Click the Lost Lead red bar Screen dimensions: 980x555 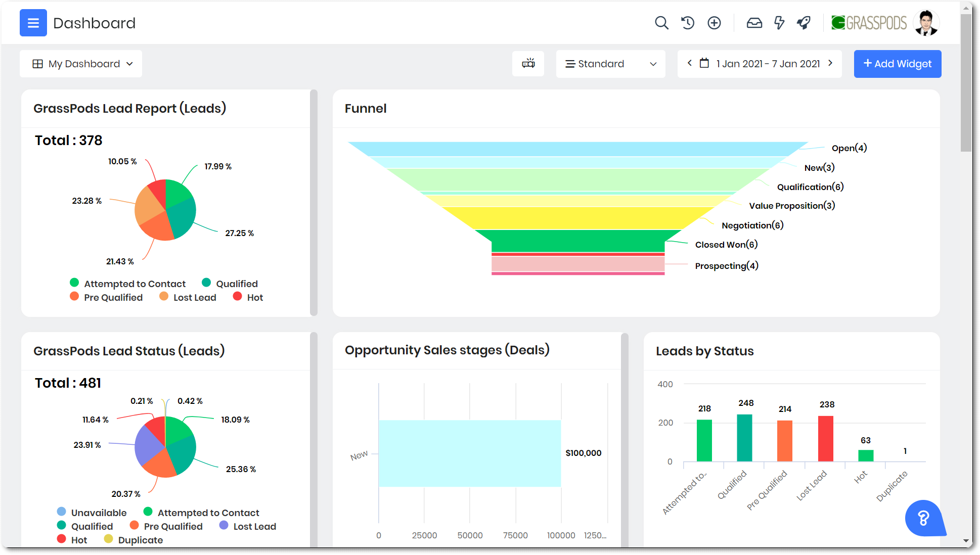tap(825, 438)
